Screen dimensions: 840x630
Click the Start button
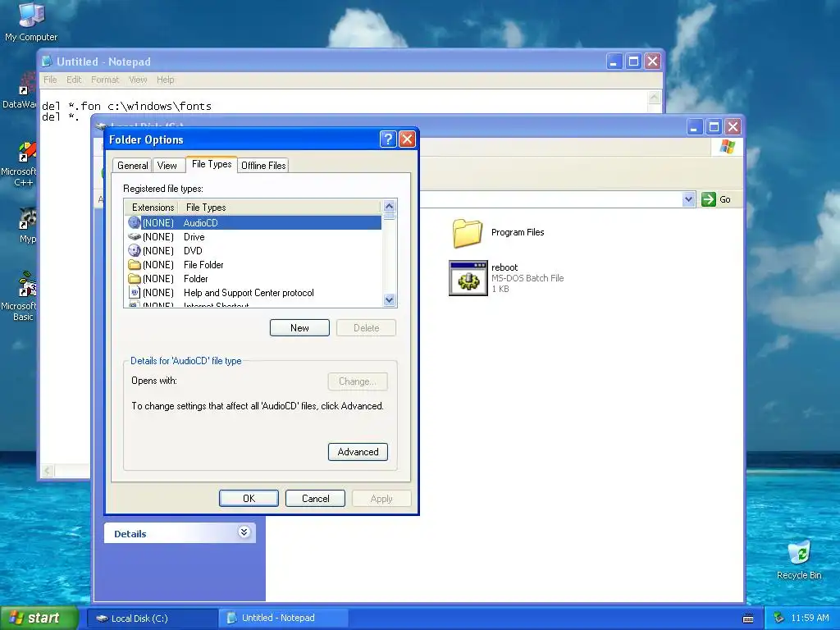[39, 619]
